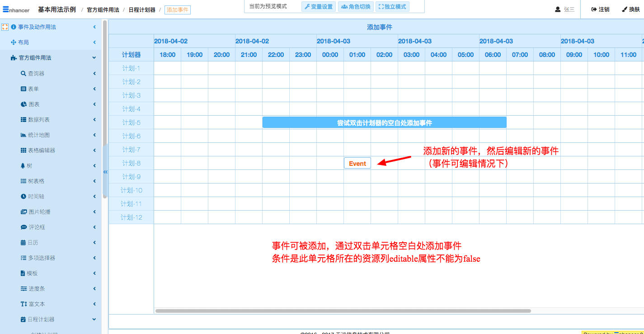Click the calendar icon beside 日历
Image resolution: width=644 pixels, height=334 pixels.
24,243
